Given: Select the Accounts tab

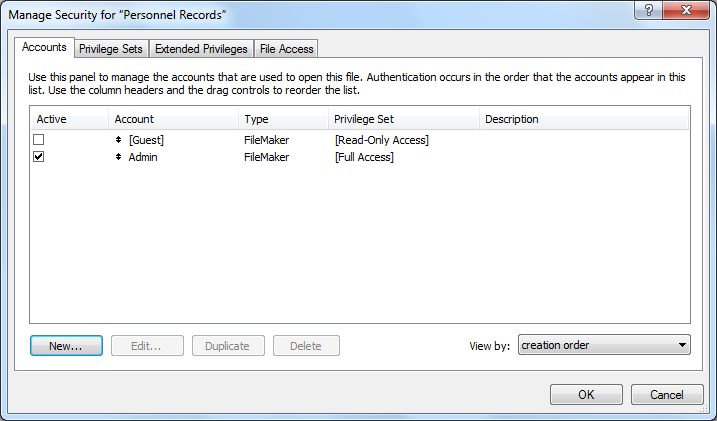Looking at the screenshot, I should point(44,47).
